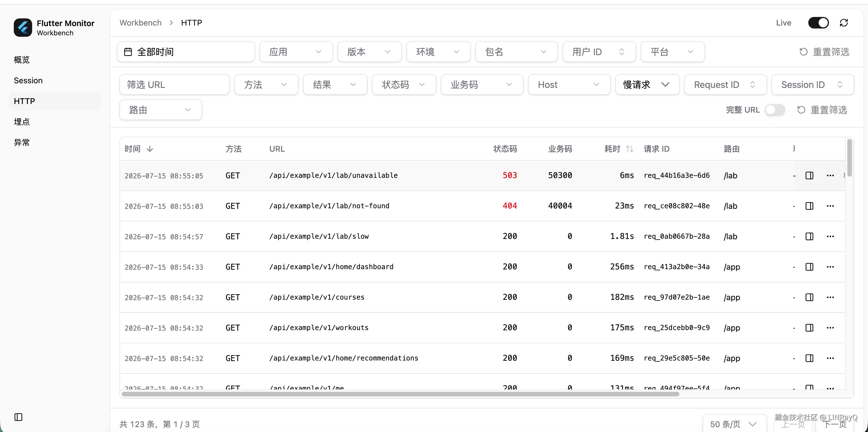Open detail panel for home/dashboard request
The width and height of the screenshot is (868, 432).
coord(809,267)
